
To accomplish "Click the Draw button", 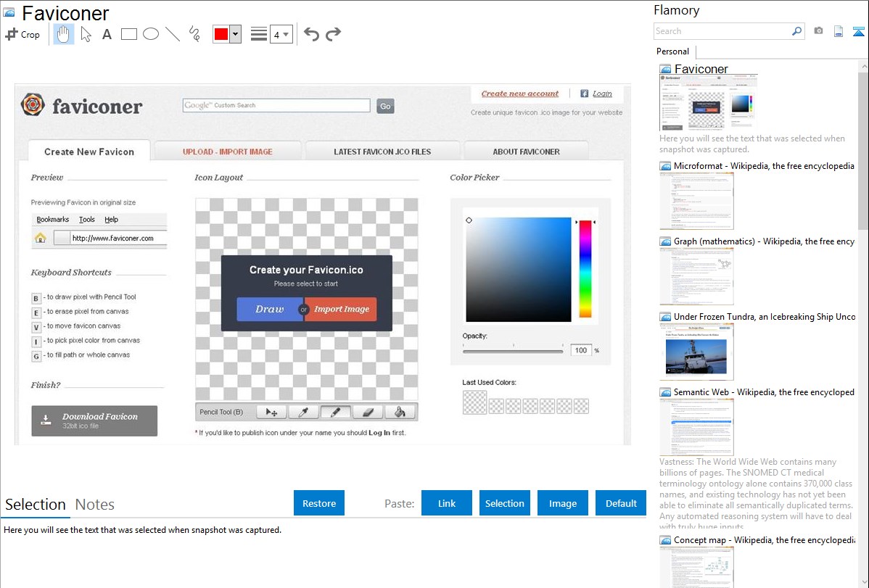I will point(269,310).
